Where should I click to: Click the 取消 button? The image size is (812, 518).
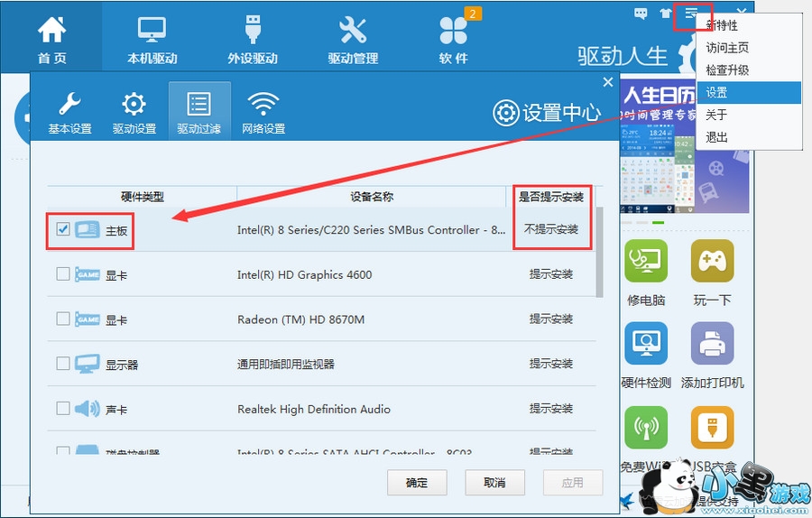(494, 483)
